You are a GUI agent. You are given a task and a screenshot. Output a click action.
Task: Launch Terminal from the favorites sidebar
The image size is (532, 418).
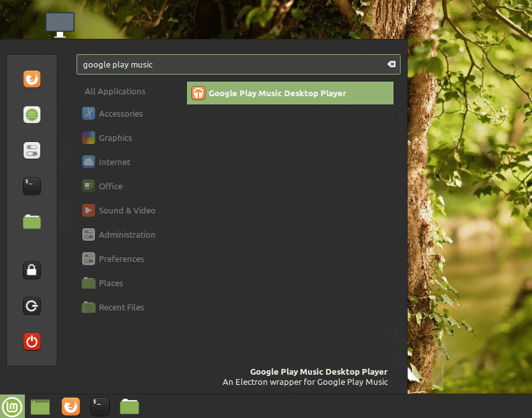click(x=32, y=186)
